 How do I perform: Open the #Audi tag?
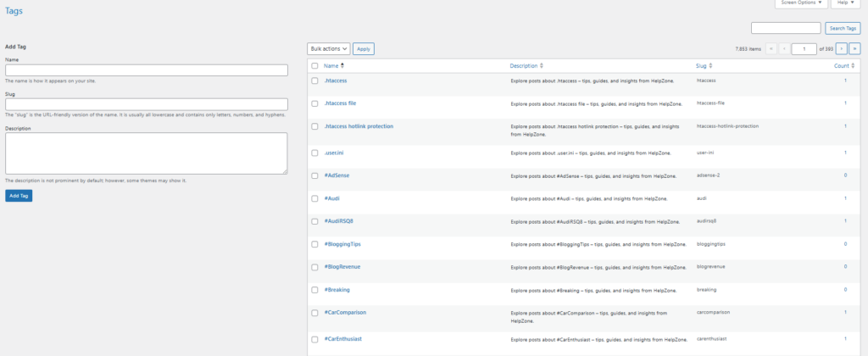(x=331, y=197)
